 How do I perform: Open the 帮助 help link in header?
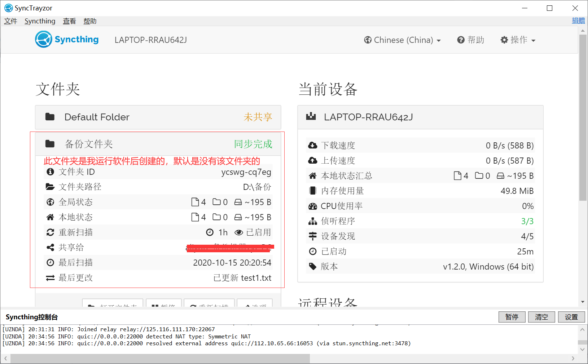pyautogui.click(x=471, y=40)
